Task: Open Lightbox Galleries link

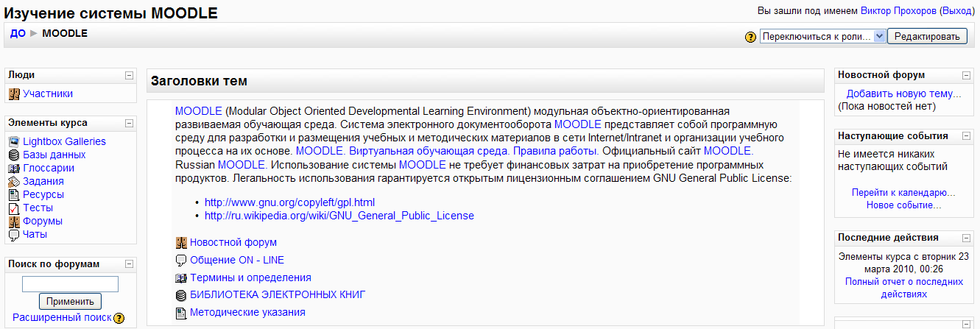Action: pyautogui.click(x=64, y=141)
